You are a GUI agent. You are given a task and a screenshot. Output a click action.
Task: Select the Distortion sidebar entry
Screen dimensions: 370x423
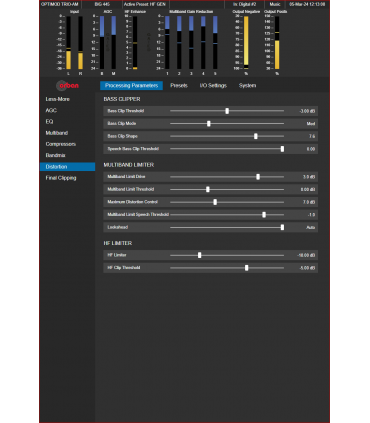click(67, 167)
